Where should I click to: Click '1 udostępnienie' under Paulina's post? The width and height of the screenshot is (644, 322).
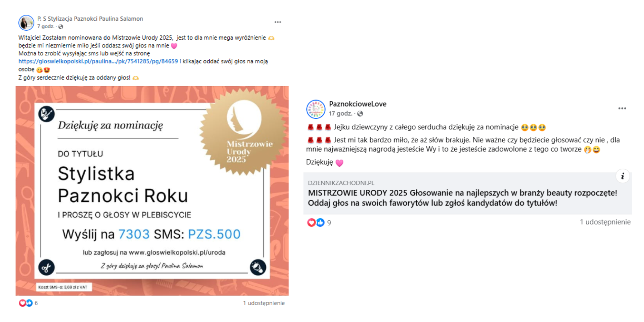click(x=264, y=303)
